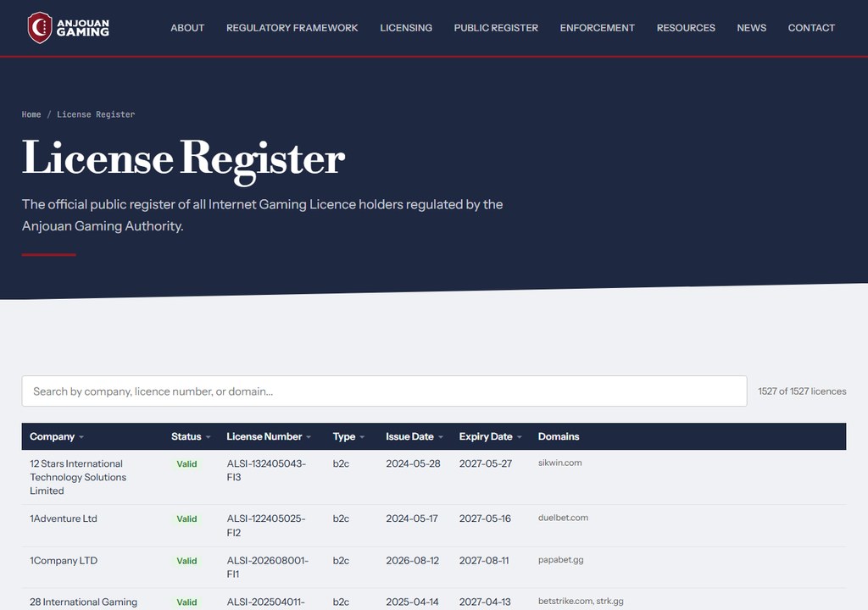Screen dimensions: 868x610
Task: Click Valid badge for 28 International Gaming
Action: (186, 602)
